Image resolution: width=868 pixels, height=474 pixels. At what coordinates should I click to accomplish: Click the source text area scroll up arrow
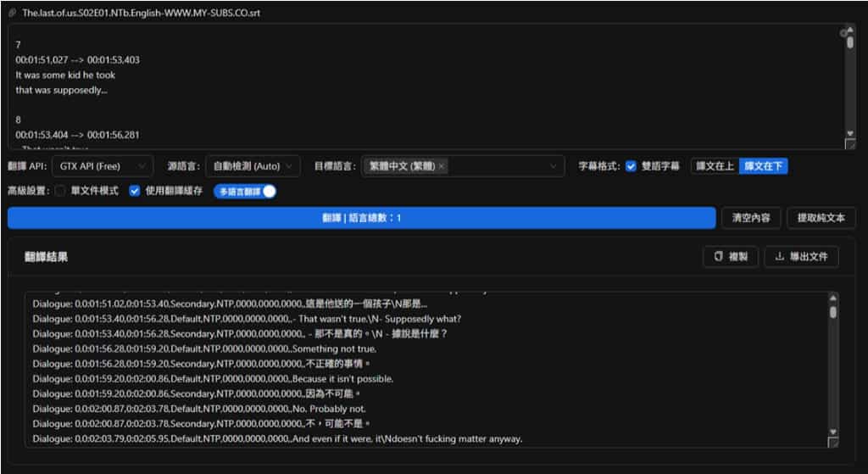(849, 31)
